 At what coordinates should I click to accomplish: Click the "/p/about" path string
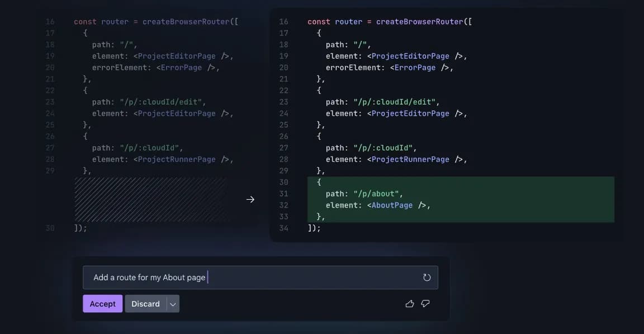pos(377,194)
